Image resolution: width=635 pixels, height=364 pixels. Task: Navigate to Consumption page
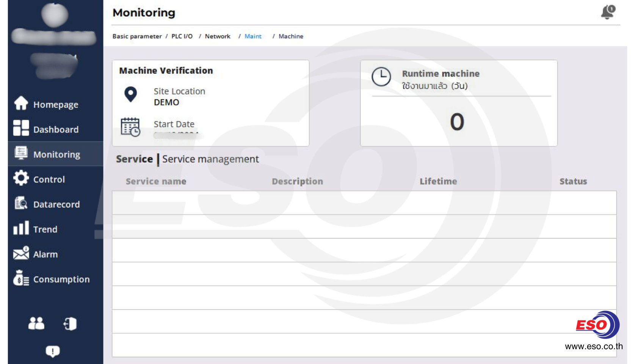pos(61,279)
